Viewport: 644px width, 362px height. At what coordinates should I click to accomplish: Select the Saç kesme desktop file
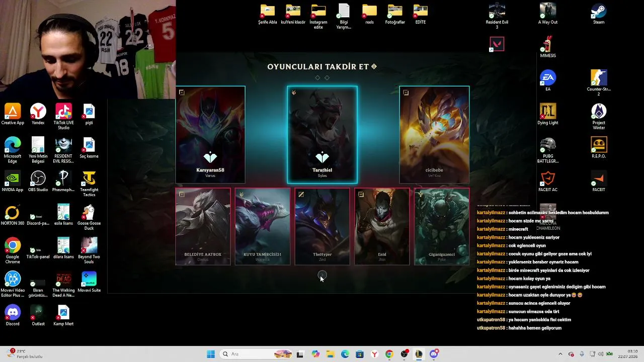(89, 148)
